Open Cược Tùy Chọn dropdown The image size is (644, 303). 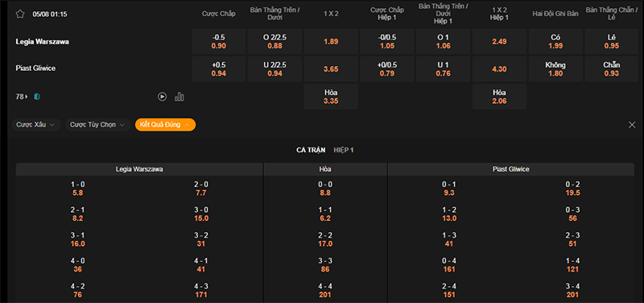tap(97, 125)
